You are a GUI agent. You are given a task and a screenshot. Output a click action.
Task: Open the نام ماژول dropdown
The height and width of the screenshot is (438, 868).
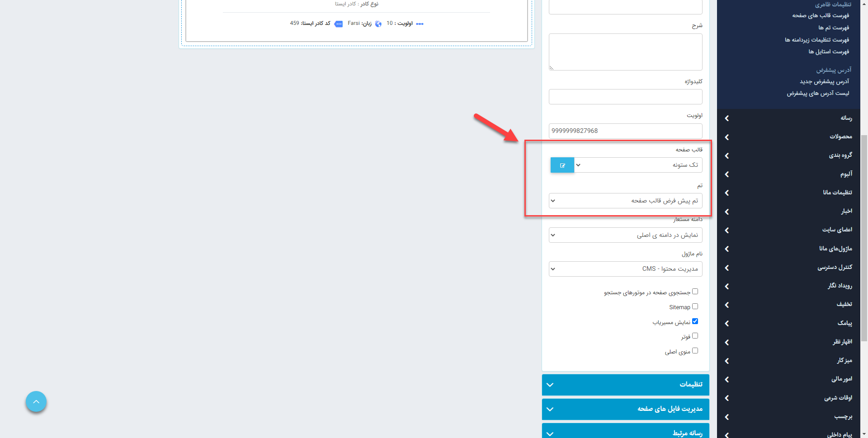(625, 269)
